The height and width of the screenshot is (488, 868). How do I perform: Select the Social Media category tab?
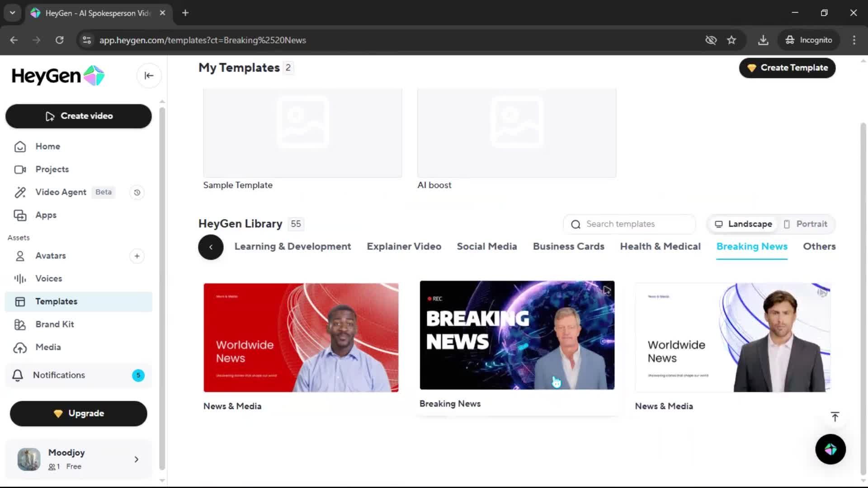(486, 247)
